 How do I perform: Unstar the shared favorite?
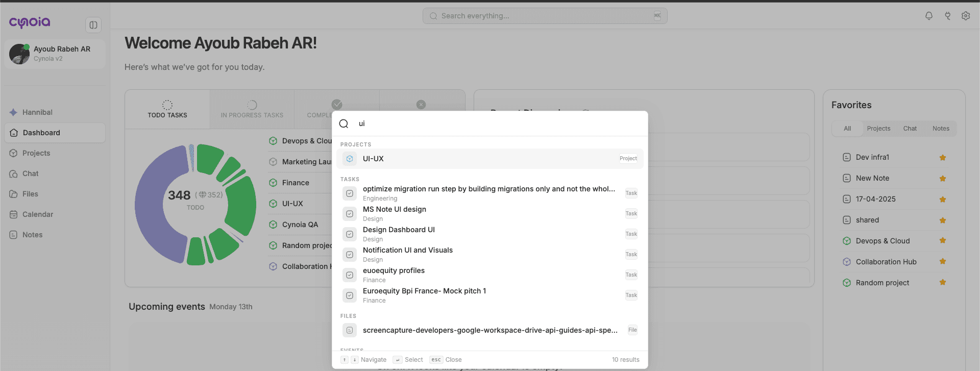pyautogui.click(x=943, y=220)
